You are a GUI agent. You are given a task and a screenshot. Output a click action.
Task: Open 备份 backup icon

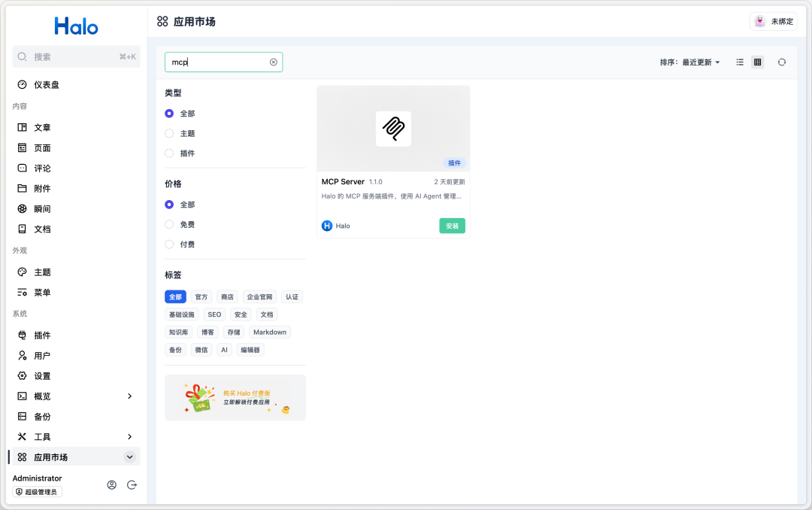[23, 416]
